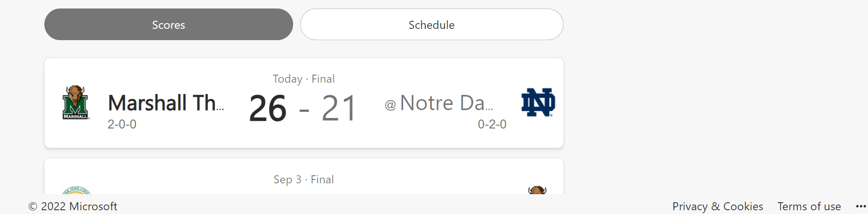Select the Marshall Th... team name

tap(166, 103)
